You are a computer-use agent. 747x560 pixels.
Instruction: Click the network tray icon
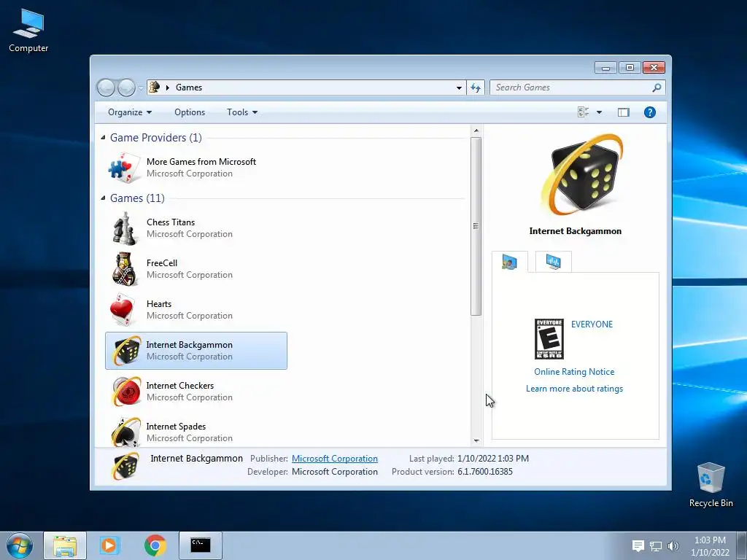[x=656, y=546]
